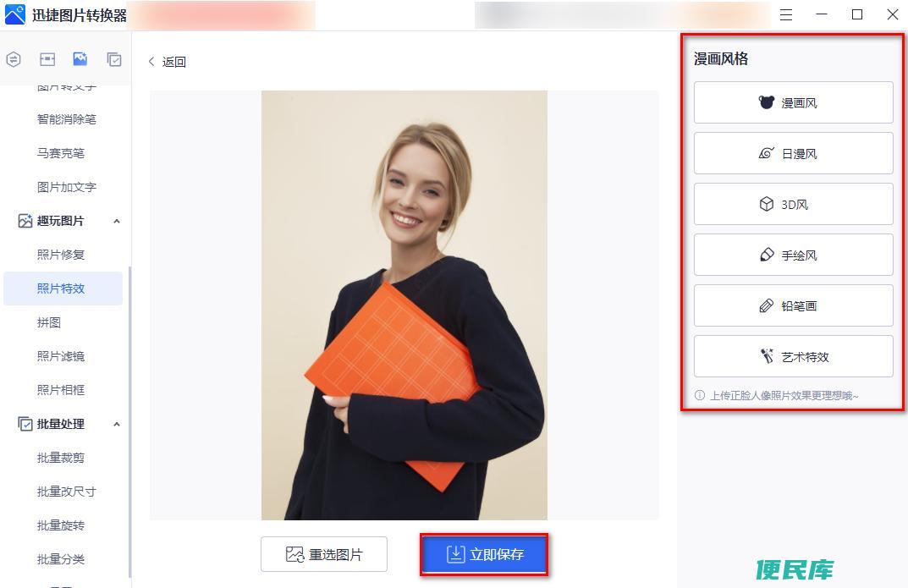Apply the 艺术特效 style
The width and height of the screenshot is (908, 588).
[x=794, y=356]
